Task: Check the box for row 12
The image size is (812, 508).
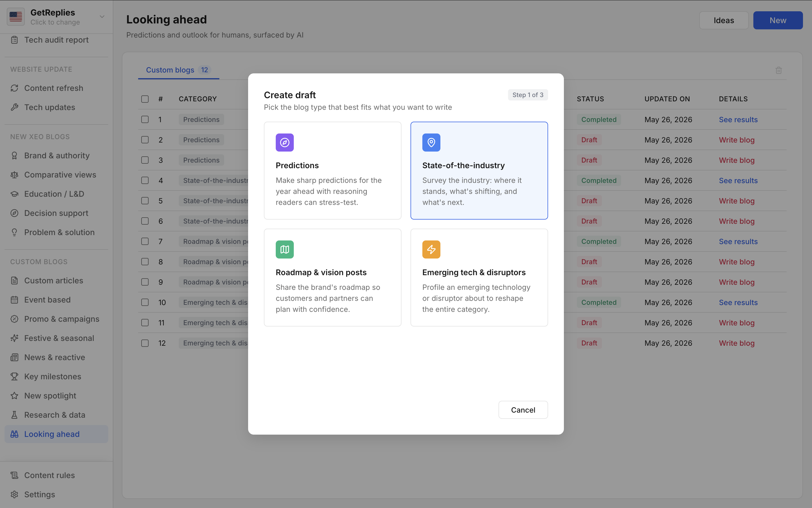Action: (145, 343)
